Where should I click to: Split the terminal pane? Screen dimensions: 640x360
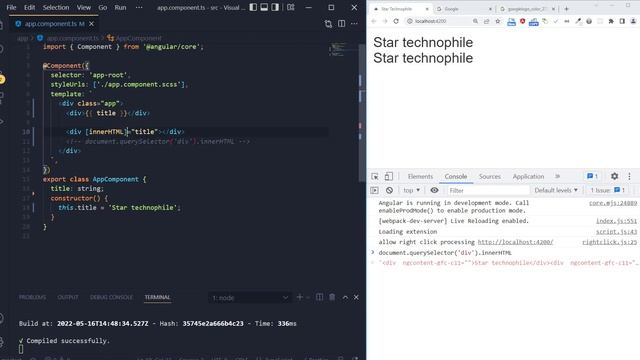319,297
